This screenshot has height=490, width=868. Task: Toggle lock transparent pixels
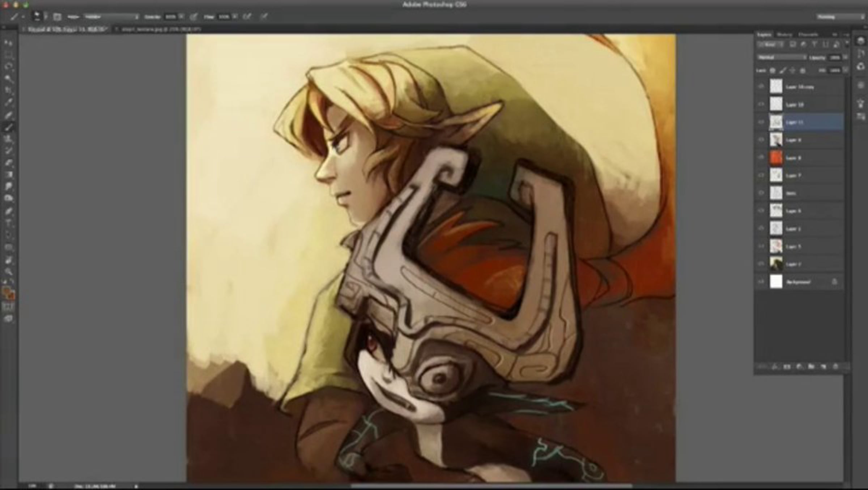[773, 71]
